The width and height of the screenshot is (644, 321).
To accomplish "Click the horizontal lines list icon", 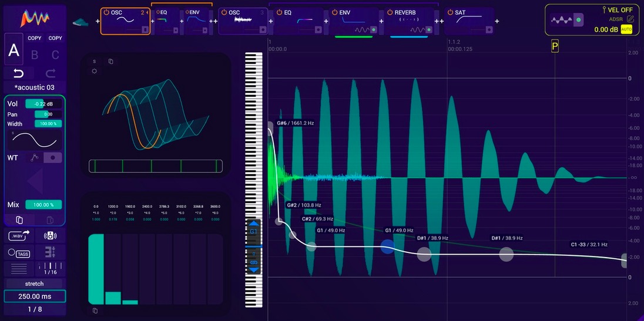I will pyautogui.click(x=19, y=269).
